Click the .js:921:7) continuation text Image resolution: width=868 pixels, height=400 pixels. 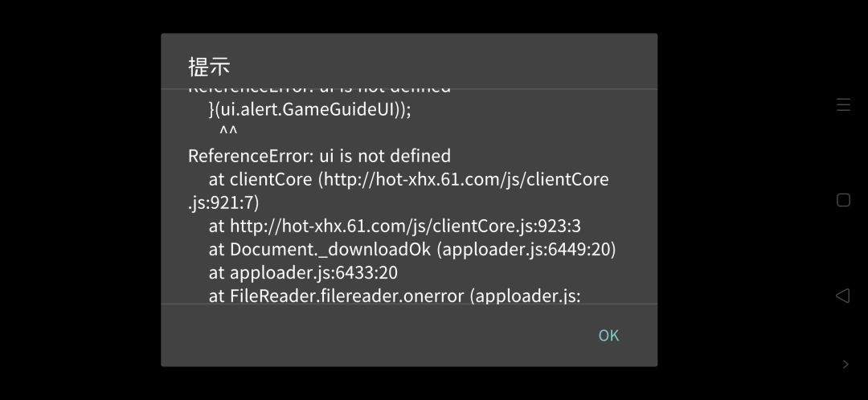pos(223,203)
